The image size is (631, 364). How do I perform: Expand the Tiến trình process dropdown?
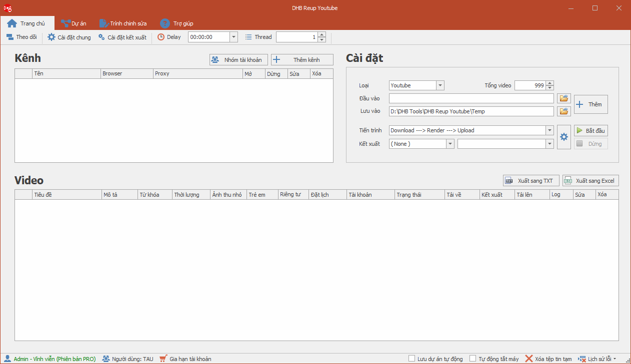click(550, 130)
